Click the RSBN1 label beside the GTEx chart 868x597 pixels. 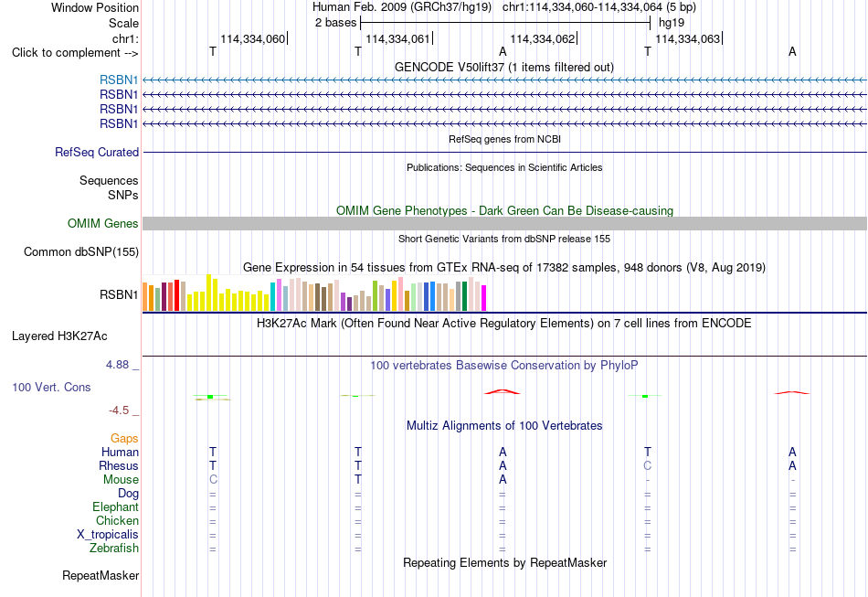point(119,294)
